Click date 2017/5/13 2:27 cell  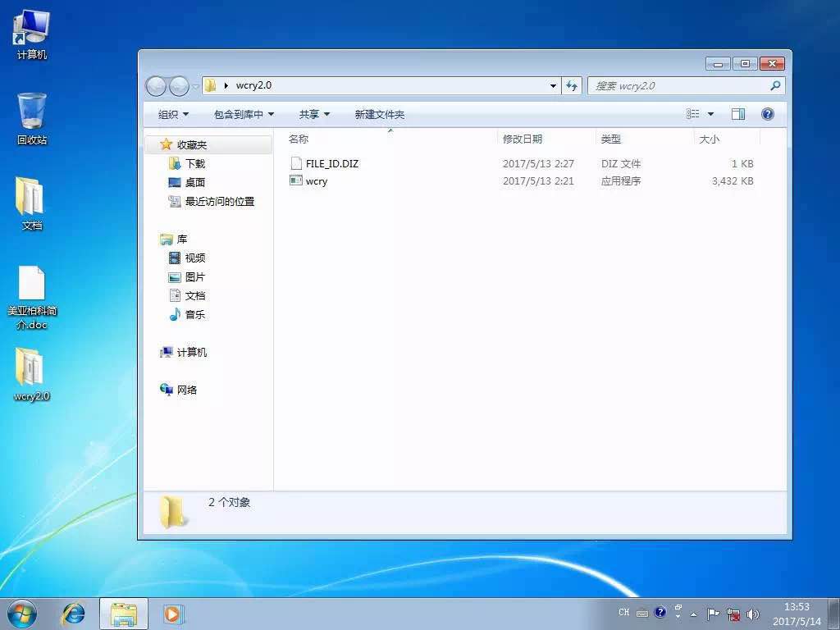[538, 163]
